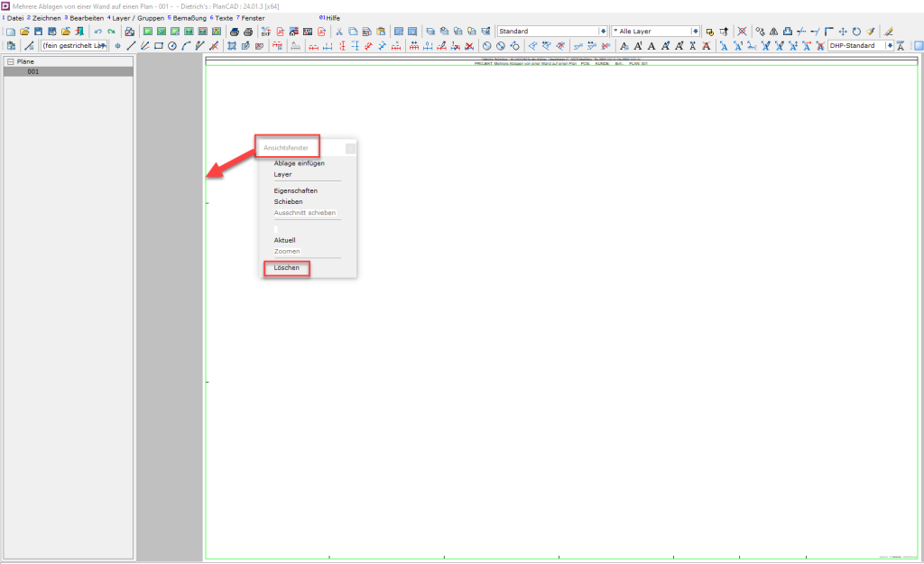Click the Redo arrow icon
The width and height of the screenshot is (924, 564).
pos(111,32)
